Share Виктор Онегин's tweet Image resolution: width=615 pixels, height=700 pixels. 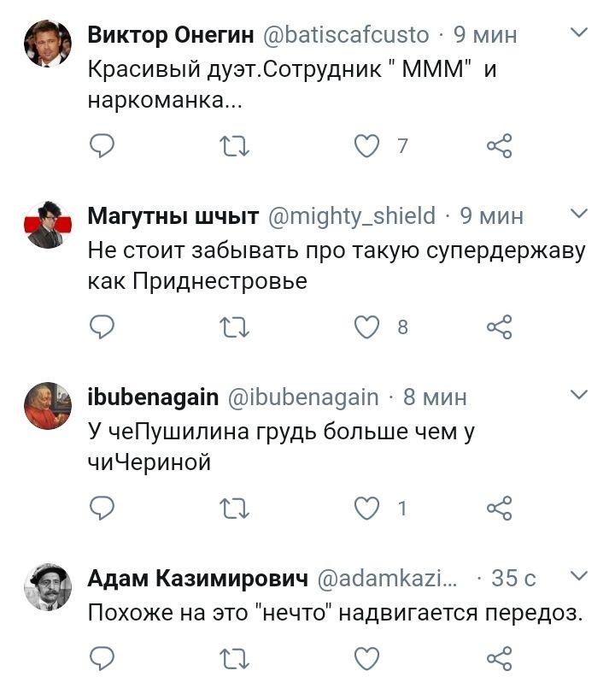[x=499, y=147]
